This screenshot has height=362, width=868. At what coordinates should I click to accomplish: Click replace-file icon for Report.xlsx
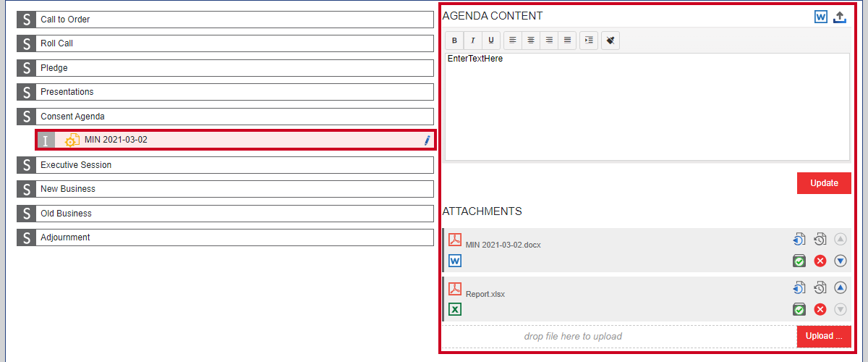(x=799, y=288)
